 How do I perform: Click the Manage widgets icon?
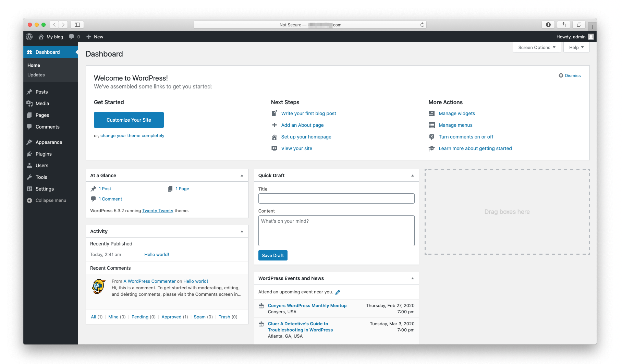click(x=432, y=113)
